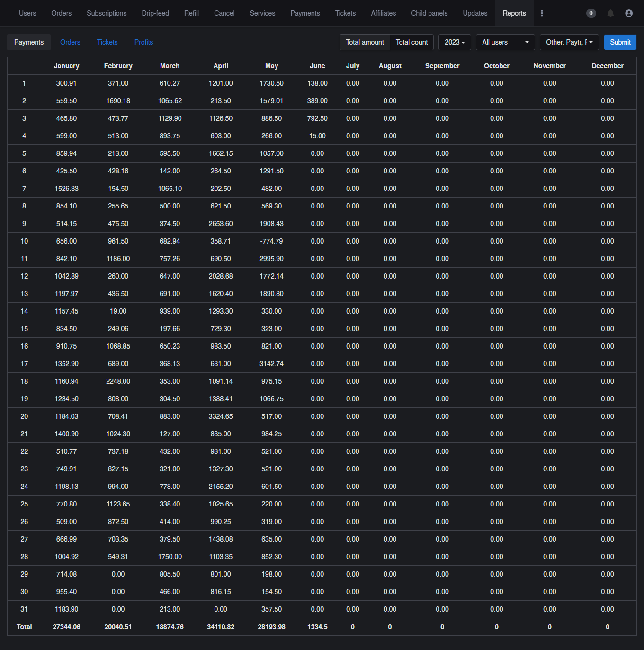Open the user account profile icon
644x650 pixels.
[x=629, y=13]
